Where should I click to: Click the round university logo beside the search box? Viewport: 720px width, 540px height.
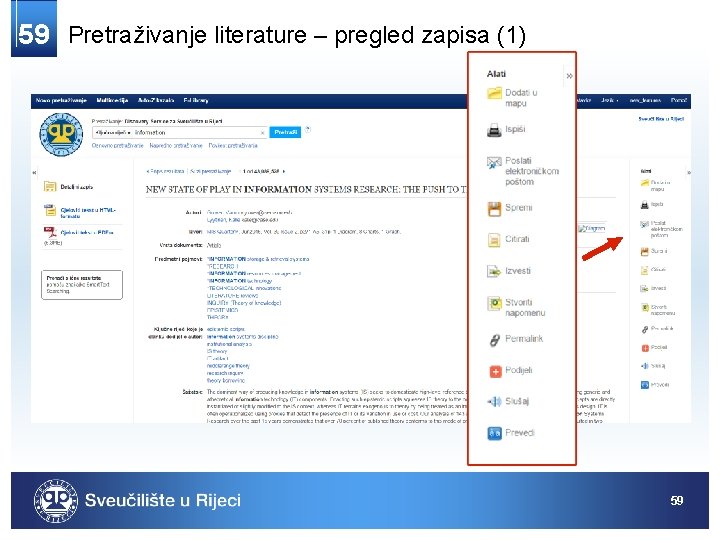click(x=61, y=135)
